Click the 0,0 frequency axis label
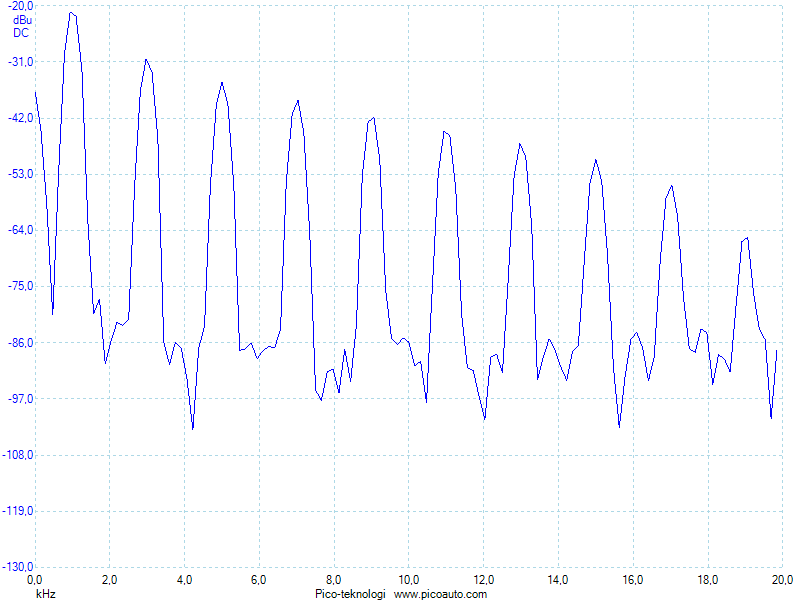 tap(35, 580)
